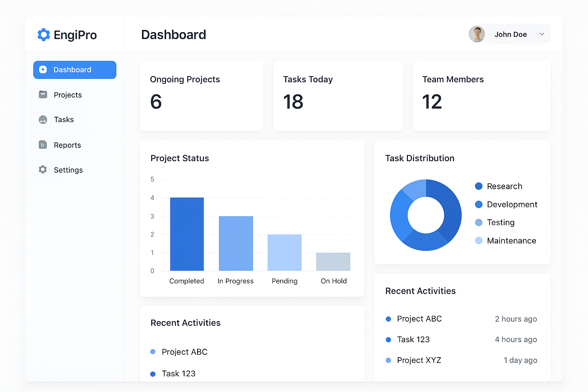Click the Completed bar in Project Status
The height and width of the screenshot is (392, 588).
[x=187, y=234]
